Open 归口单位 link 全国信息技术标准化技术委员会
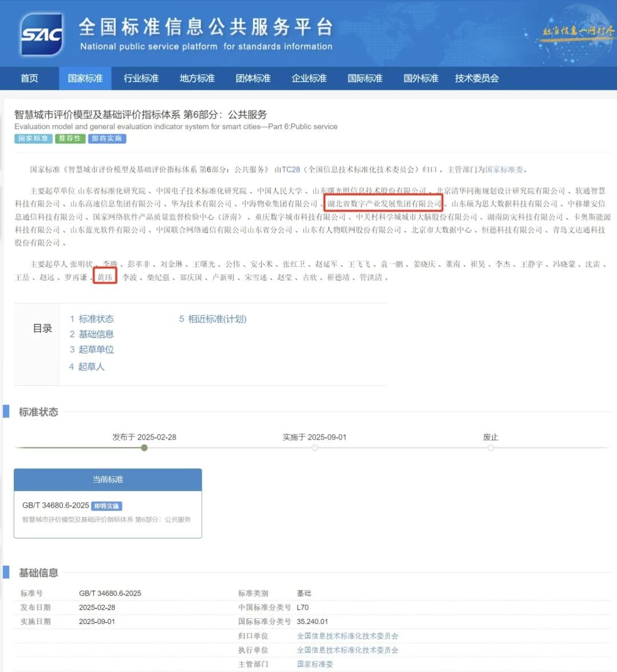The height and width of the screenshot is (672, 617). pyautogui.click(x=347, y=636)
